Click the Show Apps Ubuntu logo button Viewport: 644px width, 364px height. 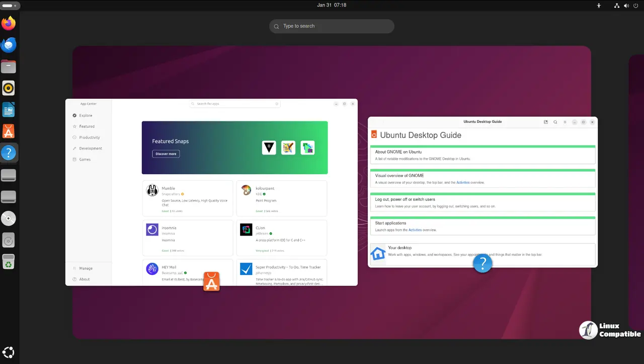click(x=9, y=352)
